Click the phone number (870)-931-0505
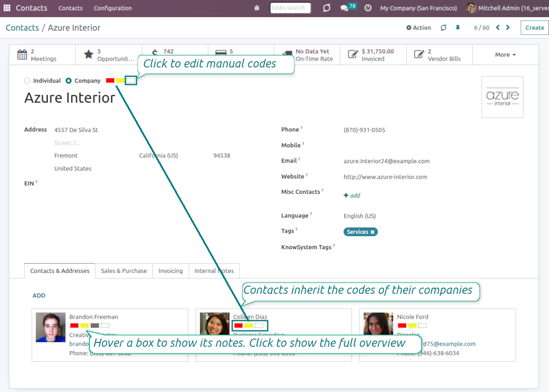The height and width of the screenshot is (392, 549). (364, 130)
